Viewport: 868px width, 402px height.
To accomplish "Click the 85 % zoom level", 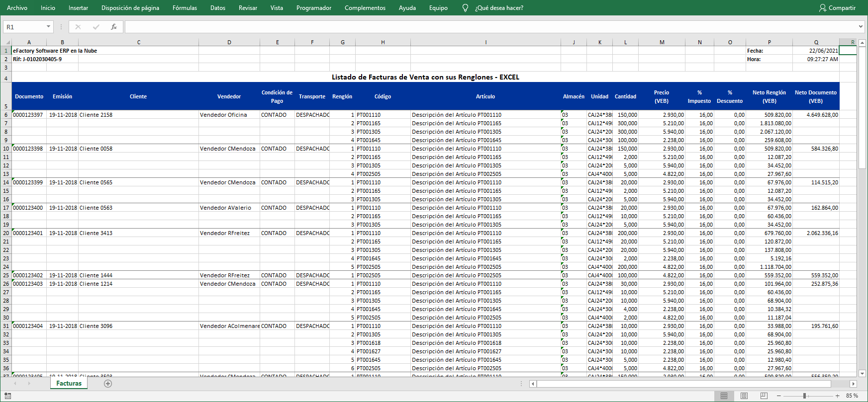I will [x=852, y=396].
